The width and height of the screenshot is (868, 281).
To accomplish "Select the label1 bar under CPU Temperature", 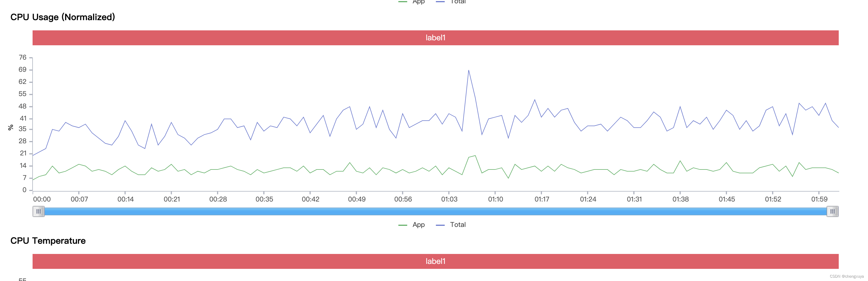I will coord(435,261).
